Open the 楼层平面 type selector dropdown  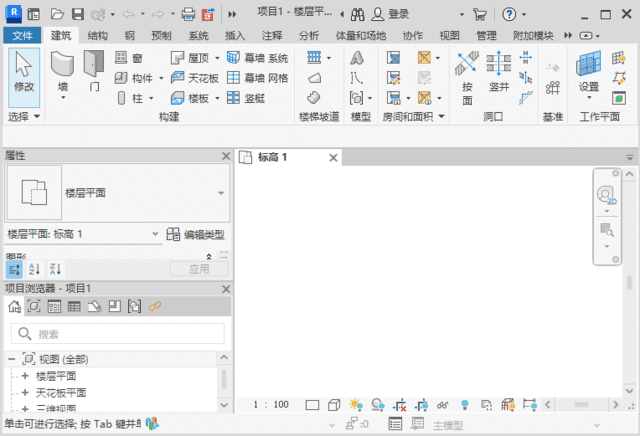[x=221, y=193]
